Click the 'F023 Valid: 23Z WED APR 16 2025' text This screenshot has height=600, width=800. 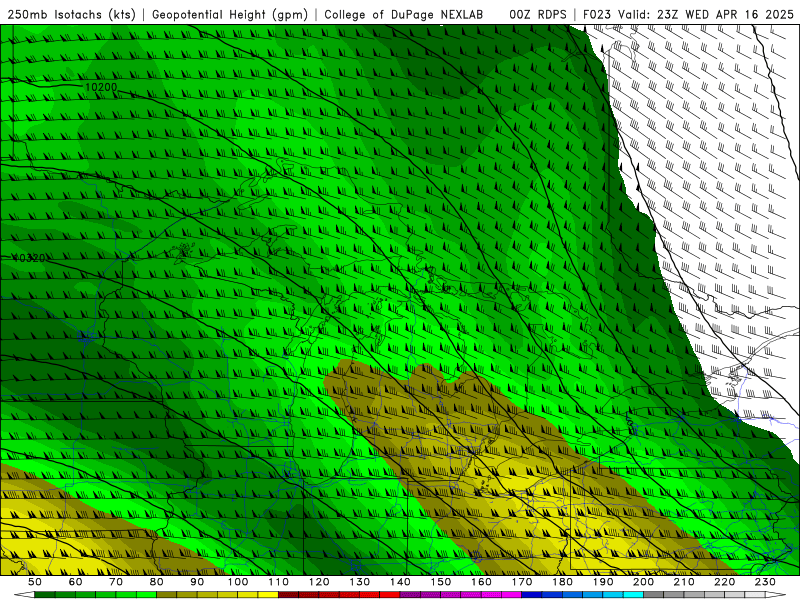point(688,15)
